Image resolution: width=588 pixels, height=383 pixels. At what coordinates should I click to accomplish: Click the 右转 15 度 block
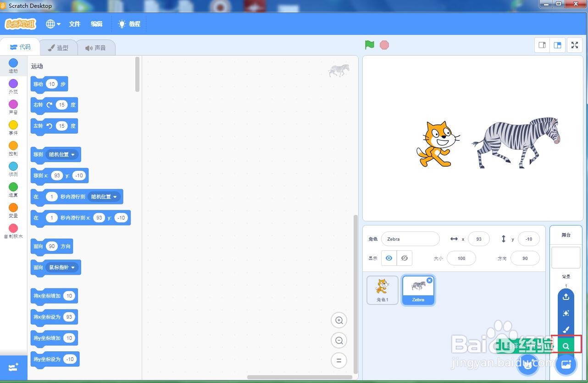pyautogui.click(x=54, y=105)
